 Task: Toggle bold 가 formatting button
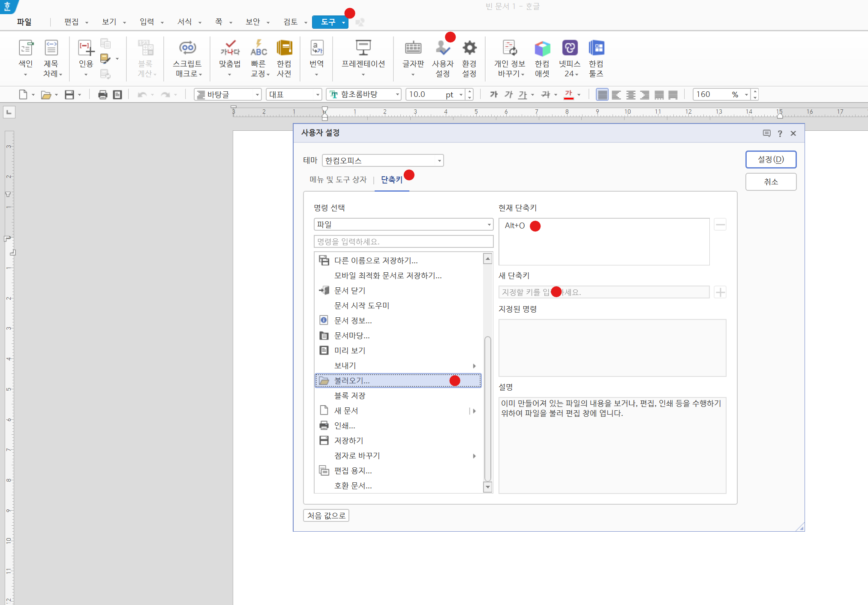point(494,94)
